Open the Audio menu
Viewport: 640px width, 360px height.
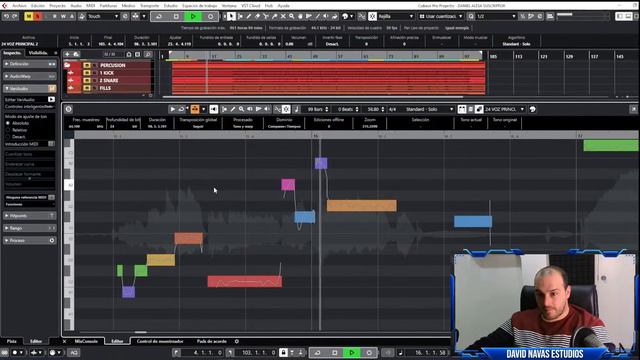(x=76, y=6)
